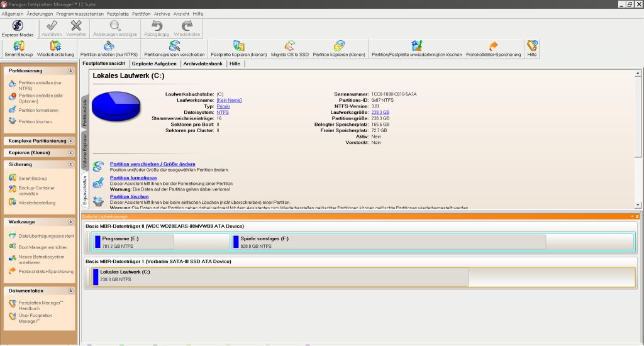Viewport: 644px width, 346px height.
Task: Open the Festplatte menu
Action: (118, 13)
